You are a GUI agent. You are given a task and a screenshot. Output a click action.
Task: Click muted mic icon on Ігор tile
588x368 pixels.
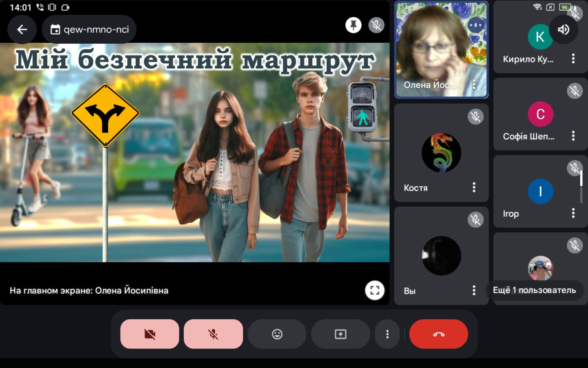575,168
